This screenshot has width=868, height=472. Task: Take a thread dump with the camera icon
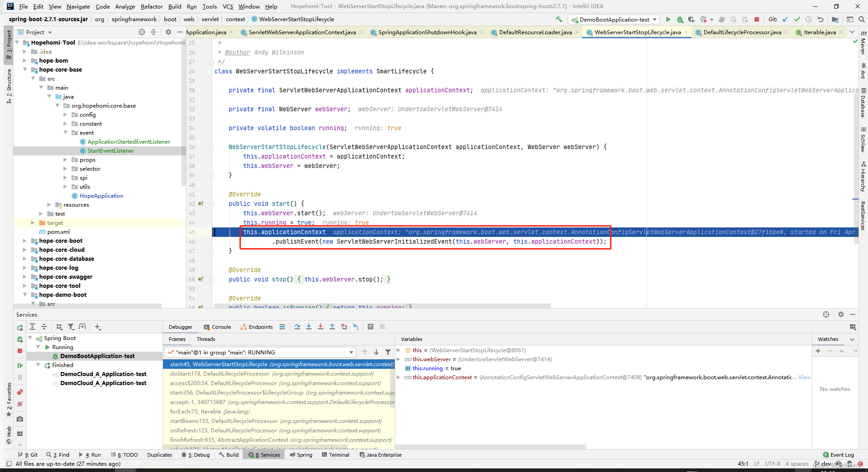[x=20, y=419]
